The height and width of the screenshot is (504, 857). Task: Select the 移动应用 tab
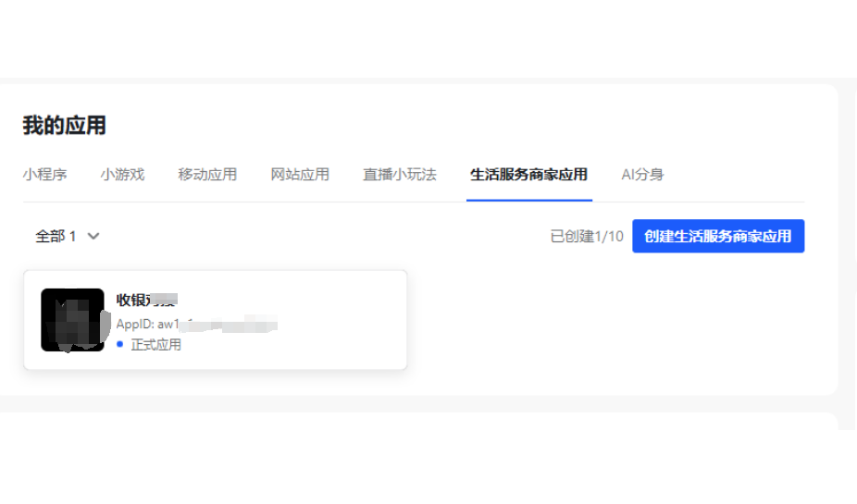207,174
